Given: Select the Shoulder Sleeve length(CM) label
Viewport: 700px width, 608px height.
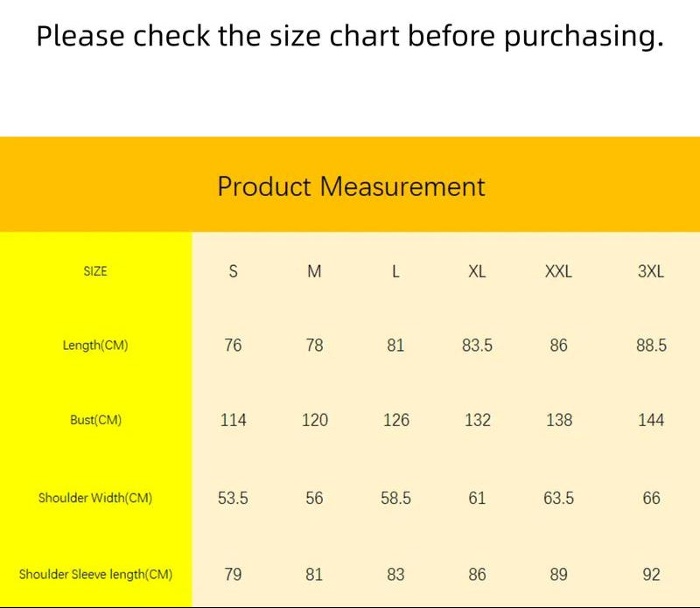Looking at the screenshot, I should pos(95,575).
